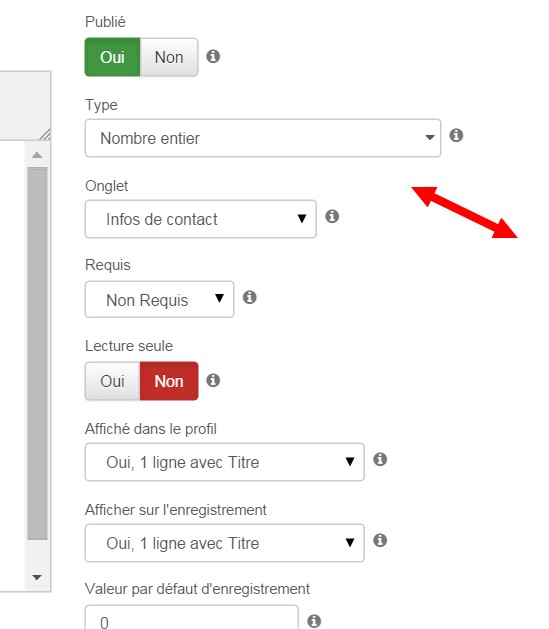Open the Type dropdown showing Nombre entier
The width and height of the screenshot is (549, 629).
263,138
